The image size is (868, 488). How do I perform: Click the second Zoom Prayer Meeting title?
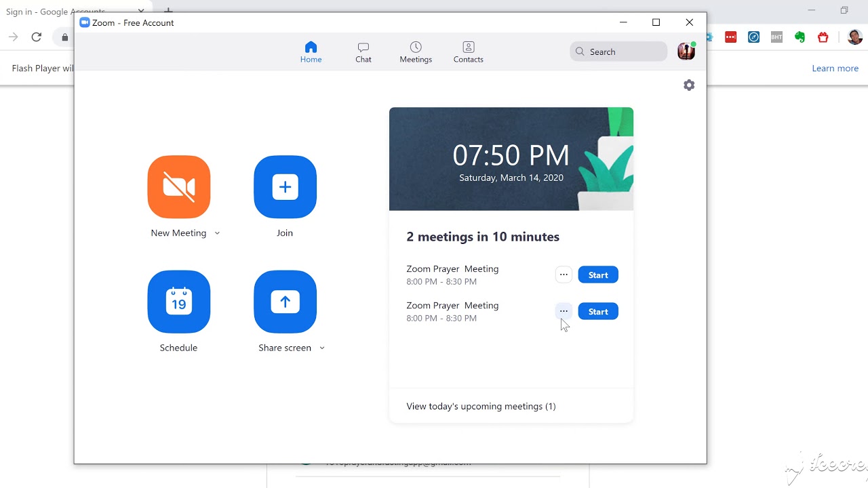tap(452, 306)
